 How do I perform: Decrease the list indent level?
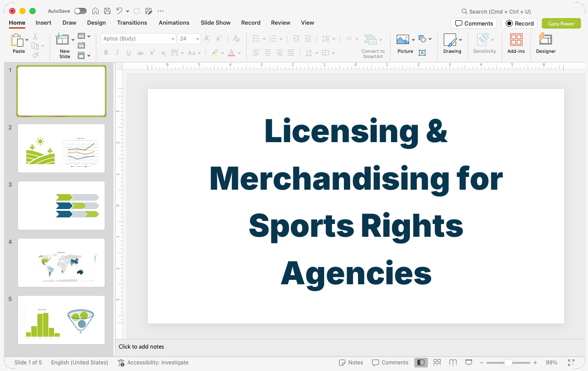click(x=296, y=39)
